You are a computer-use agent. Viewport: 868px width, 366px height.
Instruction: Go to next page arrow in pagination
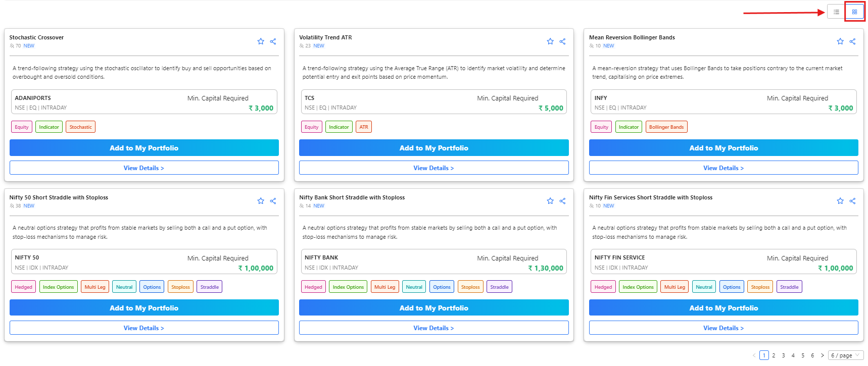[823, 355]
